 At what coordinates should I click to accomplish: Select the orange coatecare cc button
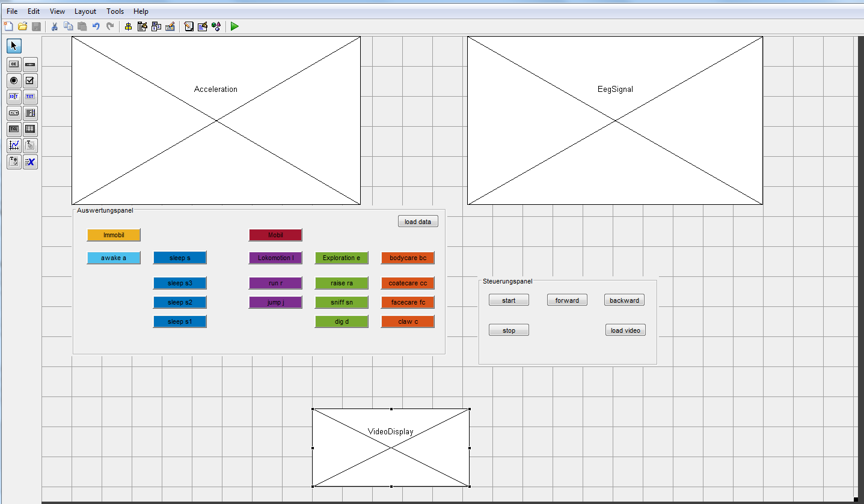click(408, 283)
